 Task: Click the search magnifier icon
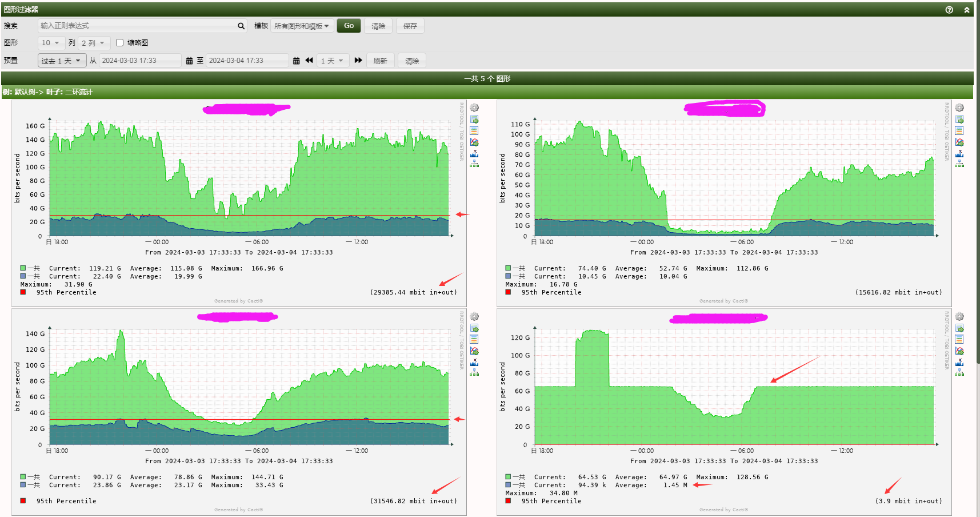pos(241,26)
